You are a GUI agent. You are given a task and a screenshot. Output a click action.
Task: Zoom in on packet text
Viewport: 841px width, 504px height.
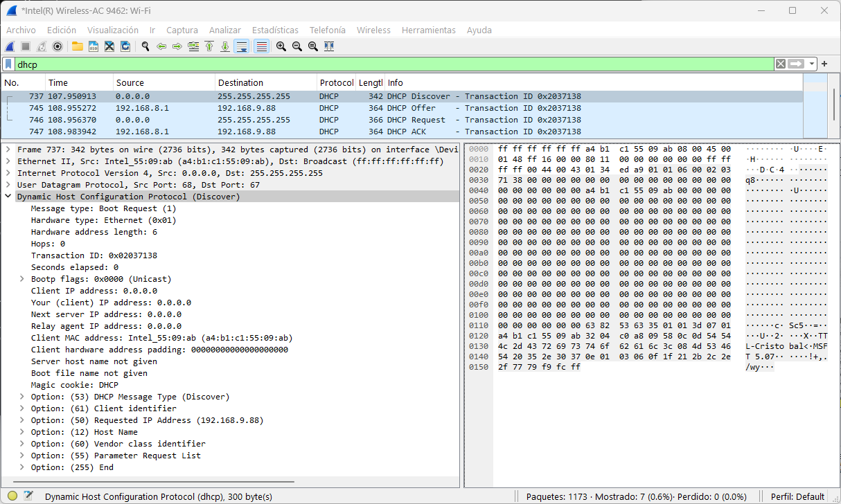pos(281,46)
